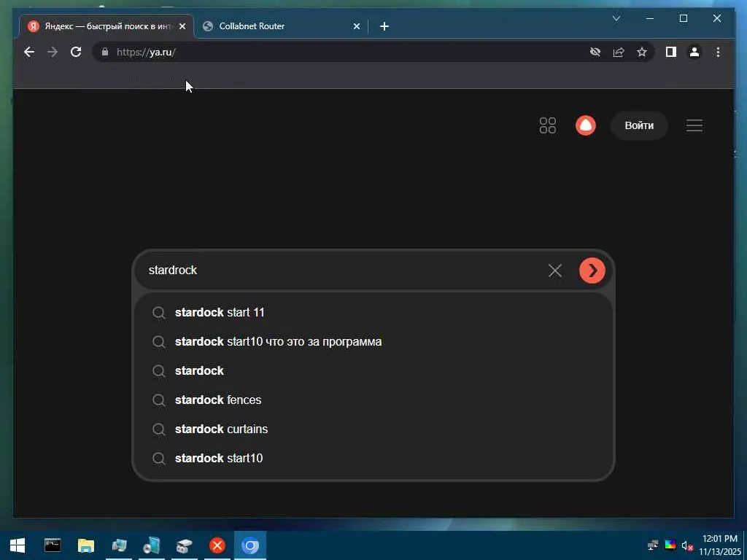Viewport: 747px width, 560px height.
Task: Click the red X app in taskbar
Action: 217,545
